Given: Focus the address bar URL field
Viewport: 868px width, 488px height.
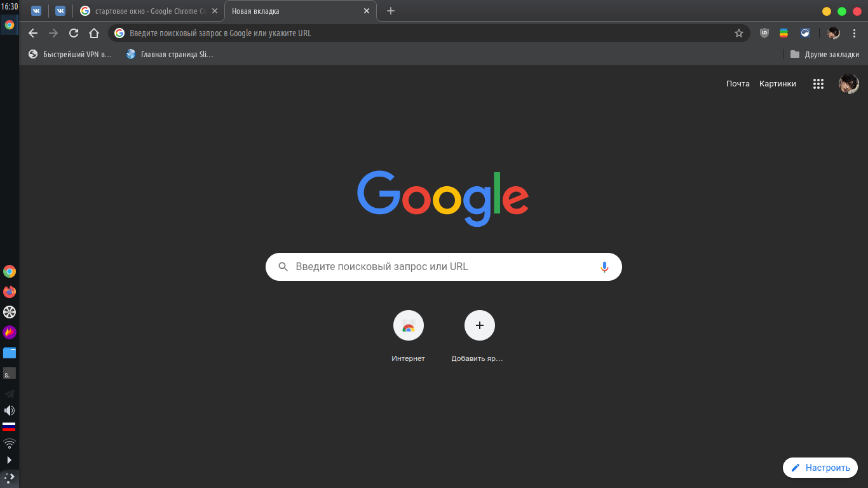Looking at the screenshot, I should tap(429, 33).
